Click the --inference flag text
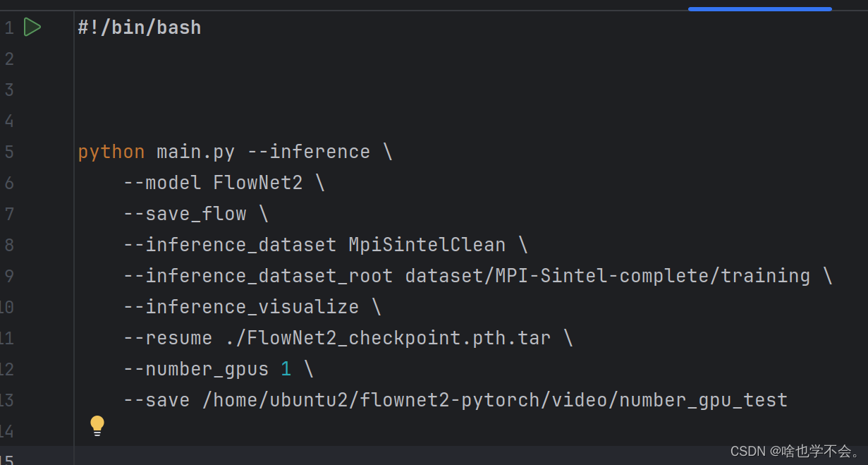 coord(308,151)
